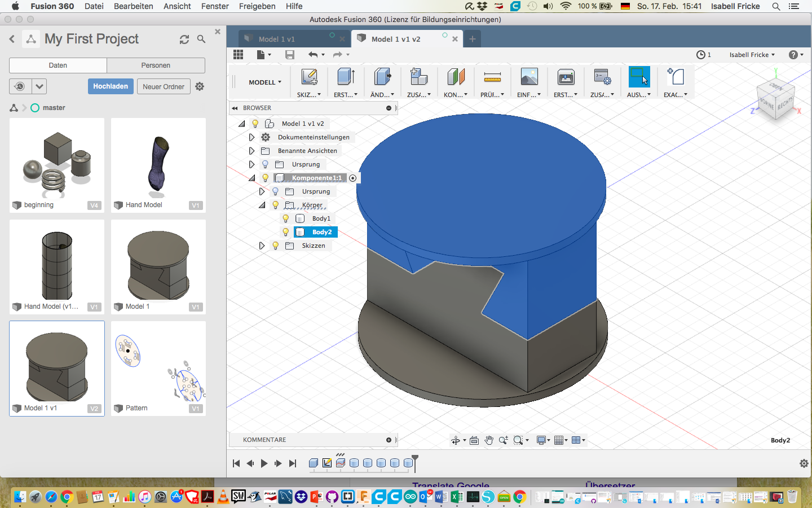Viewport: 812px width, 508px height.
Task: Redo the last action
Action: coord(338,55)
